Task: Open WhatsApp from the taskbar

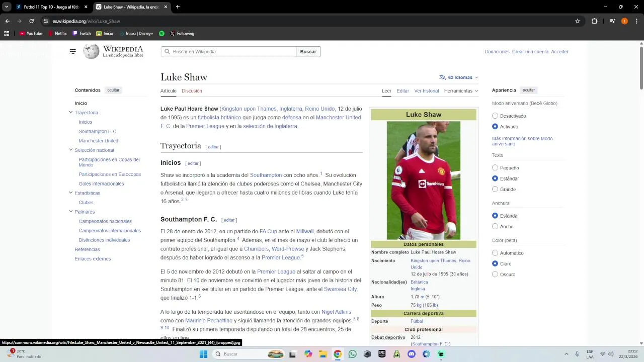Action: 352,354
